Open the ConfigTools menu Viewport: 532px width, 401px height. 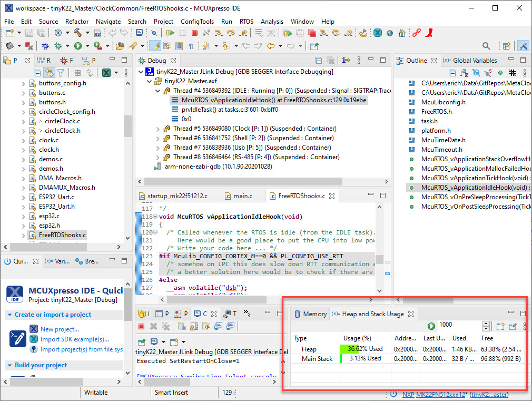[x=197, y=22]
